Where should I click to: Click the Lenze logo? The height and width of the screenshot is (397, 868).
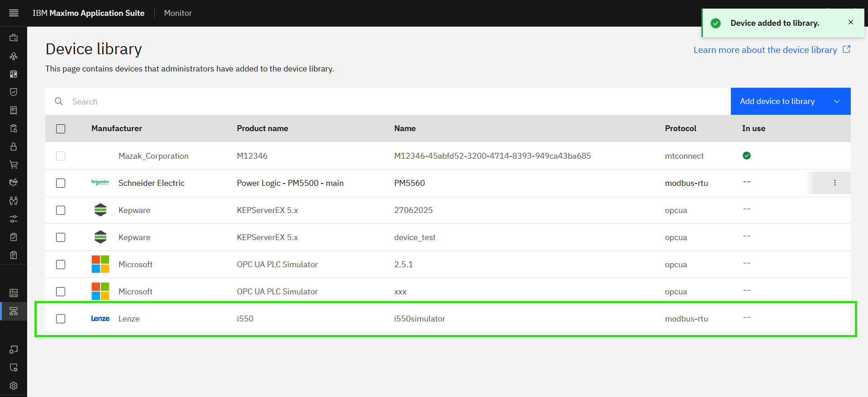tap(100, 318)
